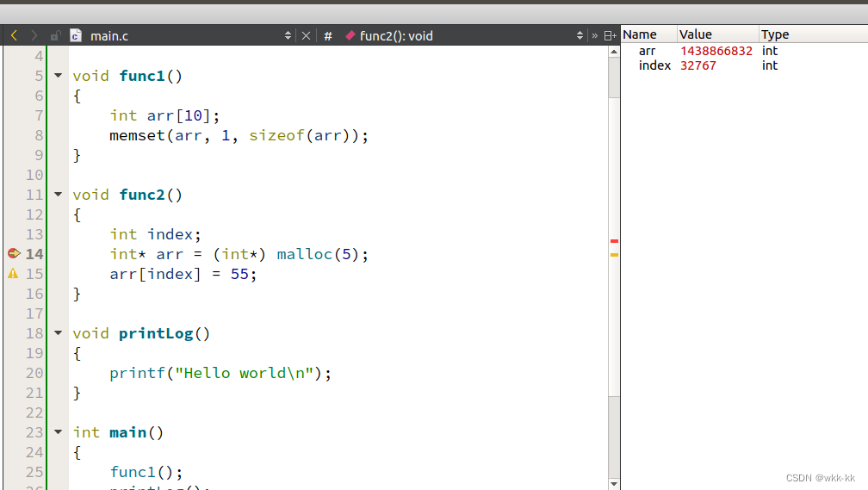Click the # line-and-column indicator
Screen dimensions: 868x490
[328, 36]
